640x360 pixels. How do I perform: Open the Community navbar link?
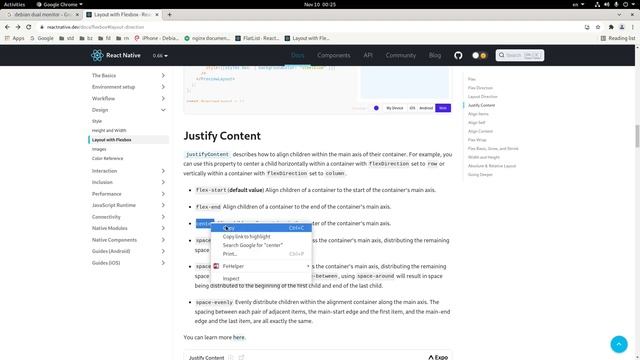tap(400, 55)
